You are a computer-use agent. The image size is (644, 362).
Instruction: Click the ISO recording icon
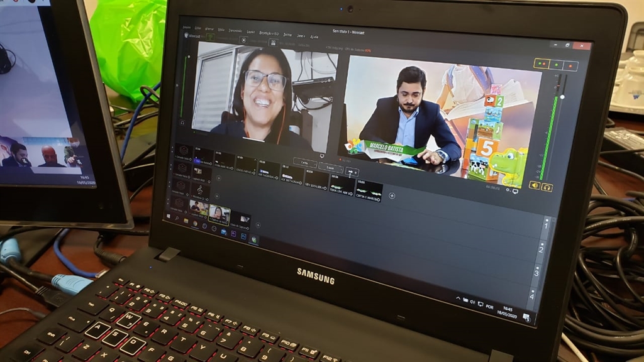click(x=273, y=42)
